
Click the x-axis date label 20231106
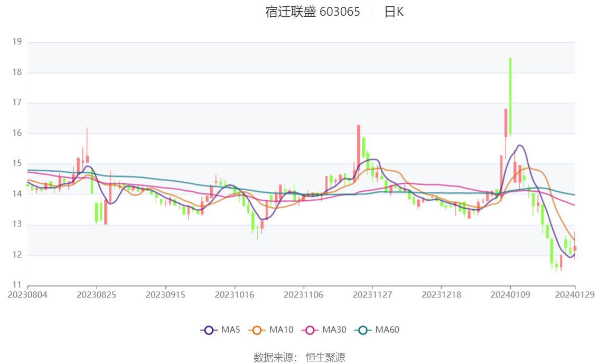[303, 295]
